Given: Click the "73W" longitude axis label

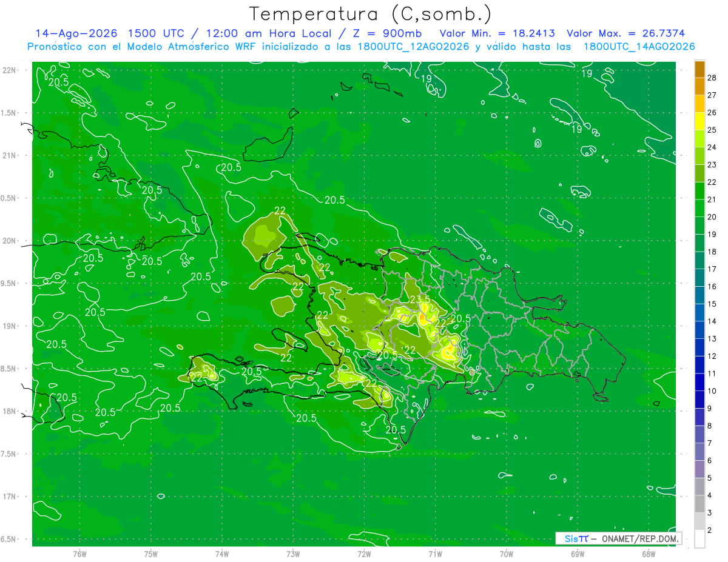Looking at the screenshot, I should 293,554.
